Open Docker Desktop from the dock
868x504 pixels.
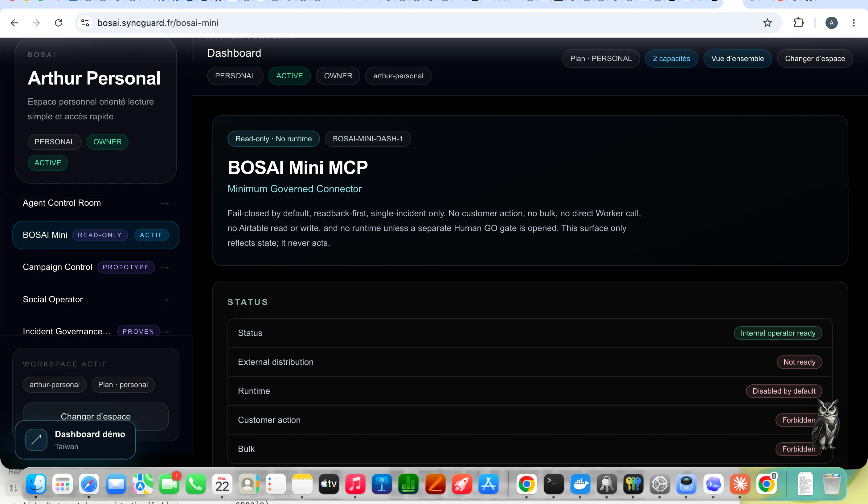point(580,484)
